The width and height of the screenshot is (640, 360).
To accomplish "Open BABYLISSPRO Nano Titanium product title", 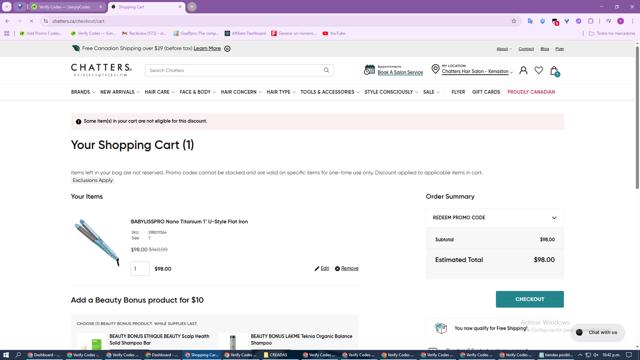I will pos(189,222).
